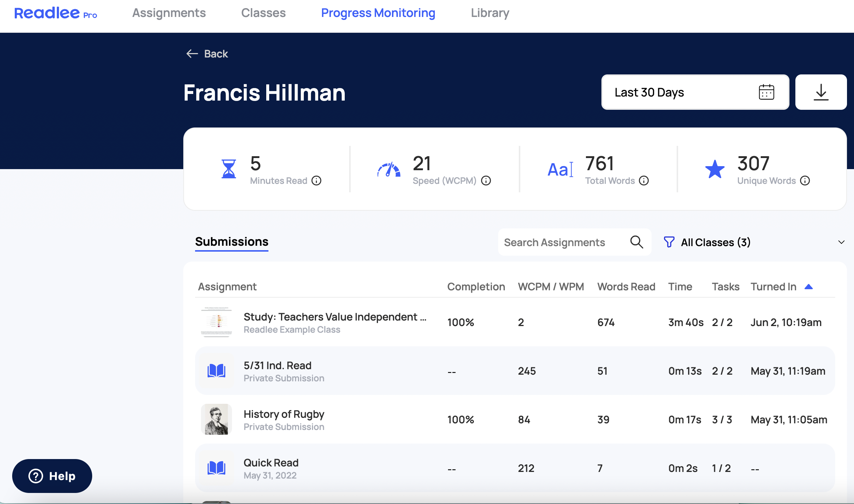This screenshot has width=854, height=504.
Task: Click the History of Rugby portrait thumbnail
Action: point(216,419)
